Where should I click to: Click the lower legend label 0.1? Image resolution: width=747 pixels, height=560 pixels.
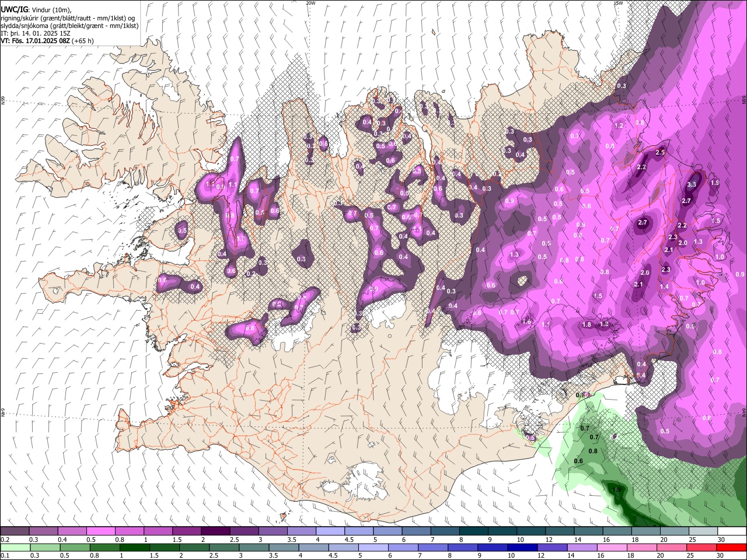pos(5,556)
